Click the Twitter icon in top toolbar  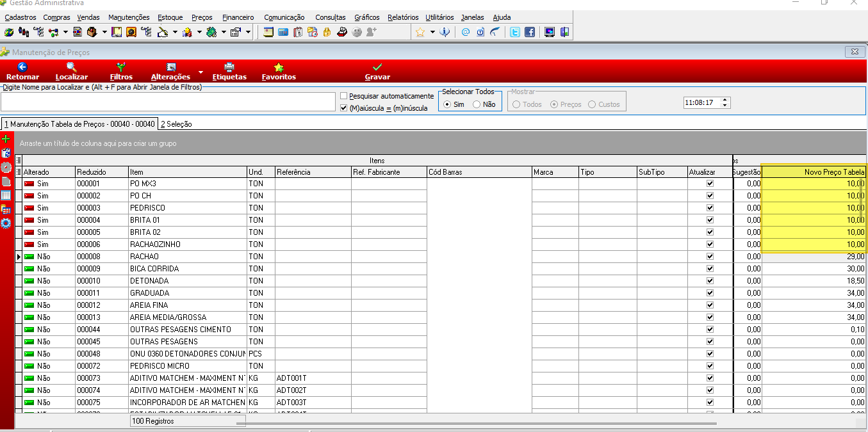515,32
